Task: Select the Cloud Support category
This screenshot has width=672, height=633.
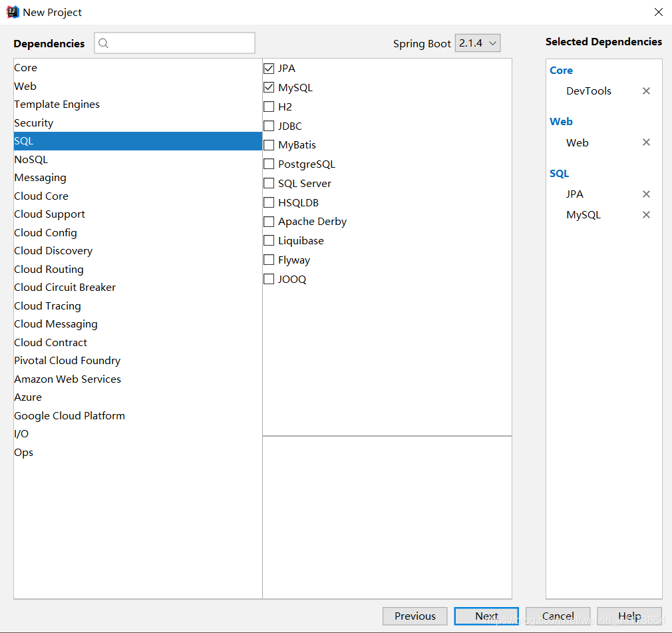Action: (138, 214)
